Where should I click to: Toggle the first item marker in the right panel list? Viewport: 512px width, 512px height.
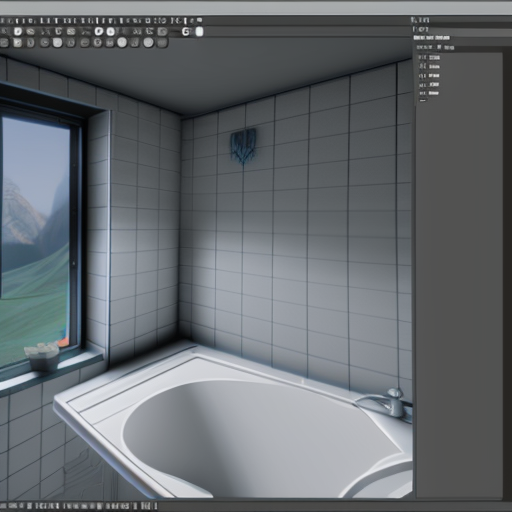422,57
